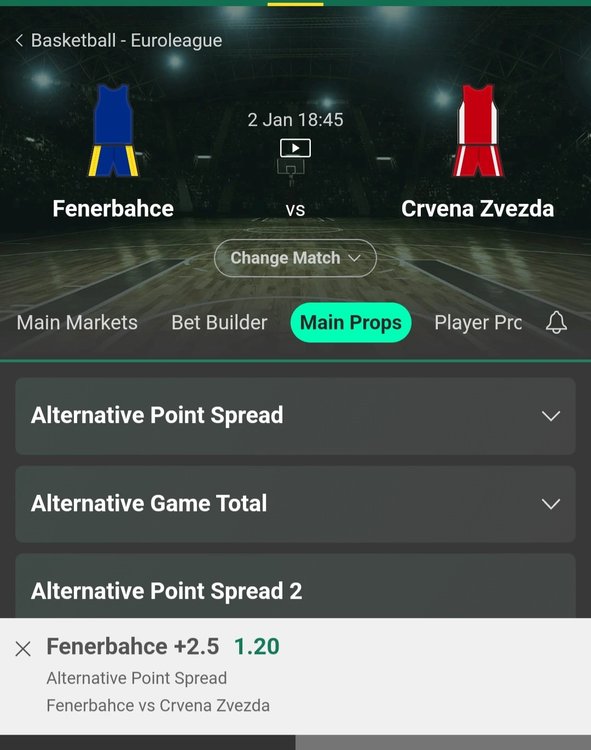This screenshot has height=750, width=591.
Task: Click the Crvena Zvezda red jersey icon
Action: pos(478,130)
